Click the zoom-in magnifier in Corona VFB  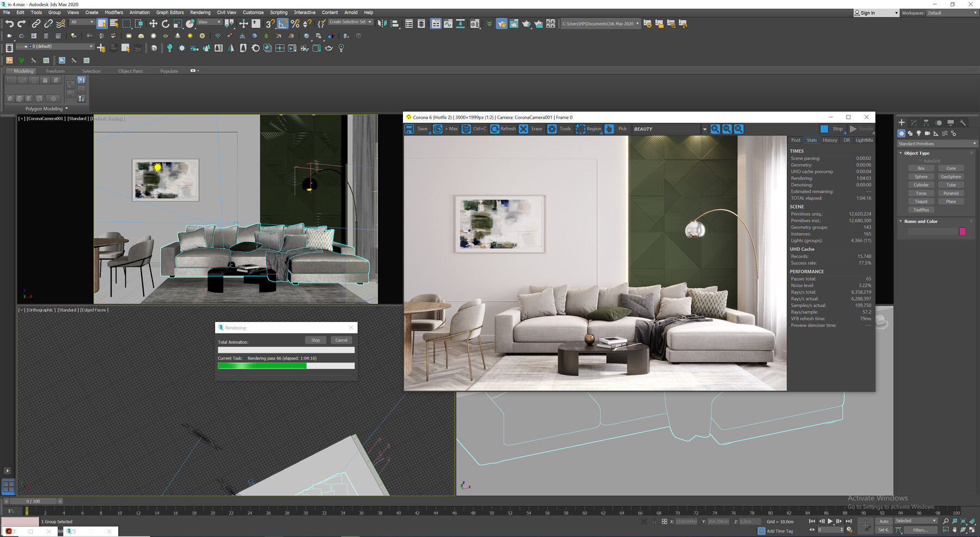(x=715, y=129)
